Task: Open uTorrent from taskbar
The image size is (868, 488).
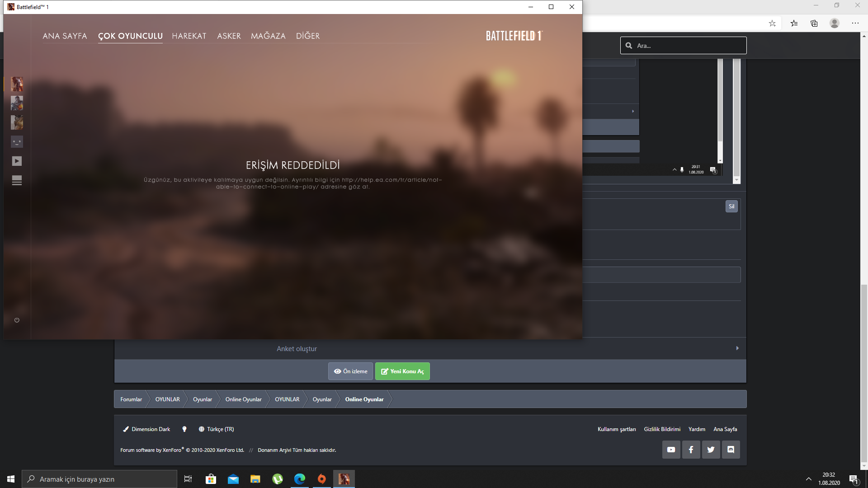Action: coord(278,479)
